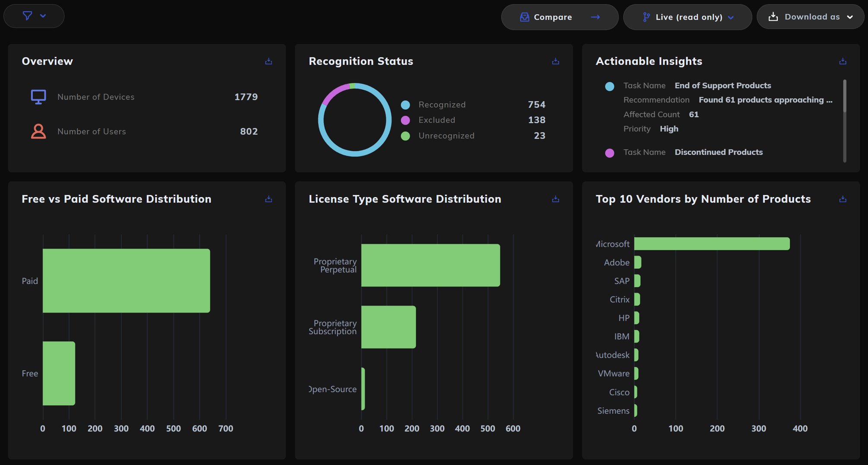Click the Free software bar
The width and height of the screenshot is (868, 465).
tap(59, 373)
